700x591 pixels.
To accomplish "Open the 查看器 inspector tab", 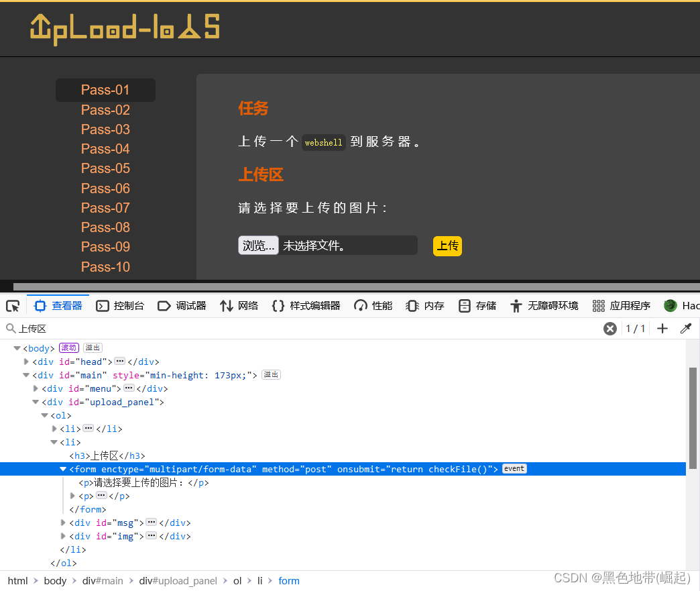I will tap(58, 306).
